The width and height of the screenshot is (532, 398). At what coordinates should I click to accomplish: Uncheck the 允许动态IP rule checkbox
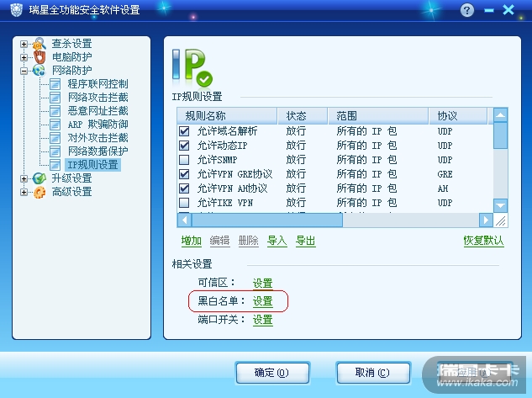point(184,146)
